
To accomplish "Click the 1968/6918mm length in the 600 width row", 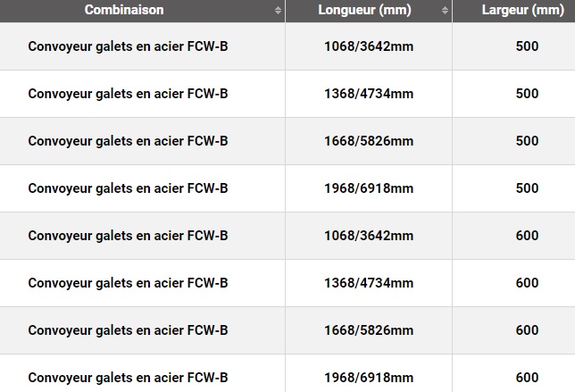I will pos(369,377).
